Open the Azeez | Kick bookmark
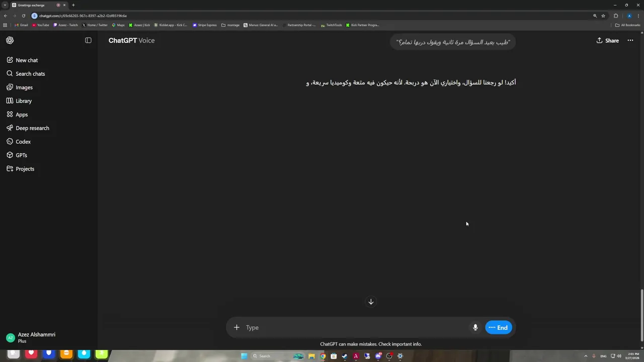Image resolution: width=644 pixels, height=362 pixels. coord(139,25)
